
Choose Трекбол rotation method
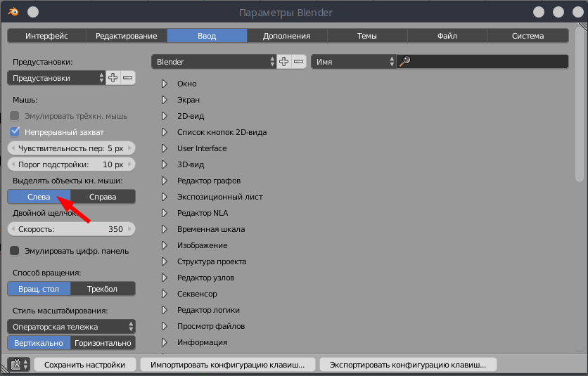pyautogui.click(x=103, y=289)
